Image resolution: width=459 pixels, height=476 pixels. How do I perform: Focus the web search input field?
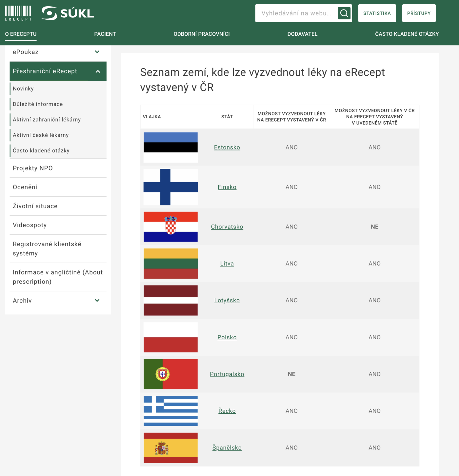296,13
